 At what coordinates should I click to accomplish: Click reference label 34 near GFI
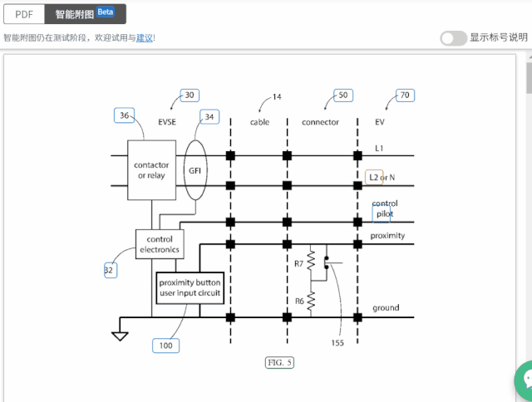209,117
